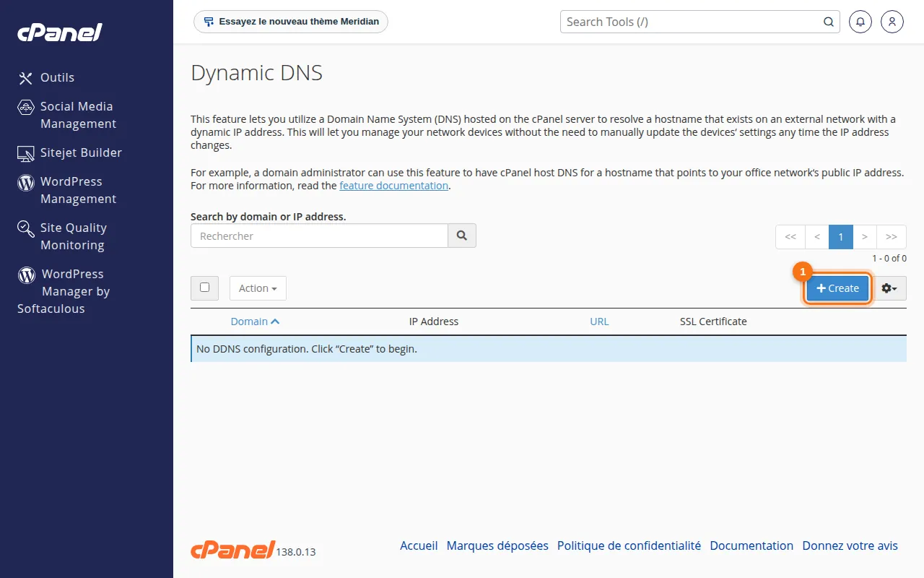Click the Rechercher domain search field
This screenshot has width=924, height=578.
319,236
